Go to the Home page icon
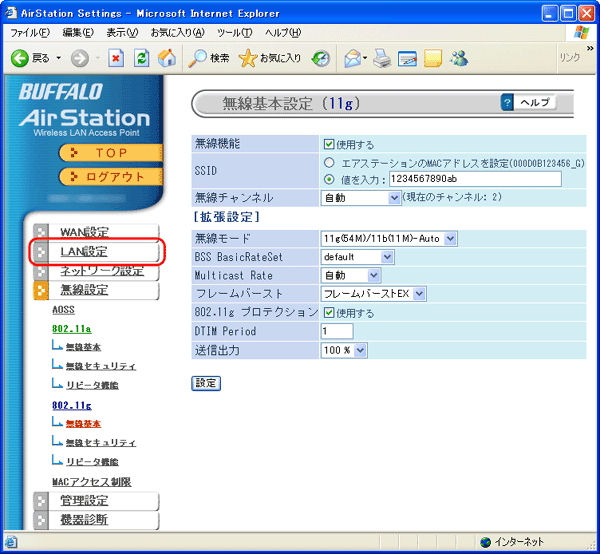 pyautogui.click(x=166, y=58)
